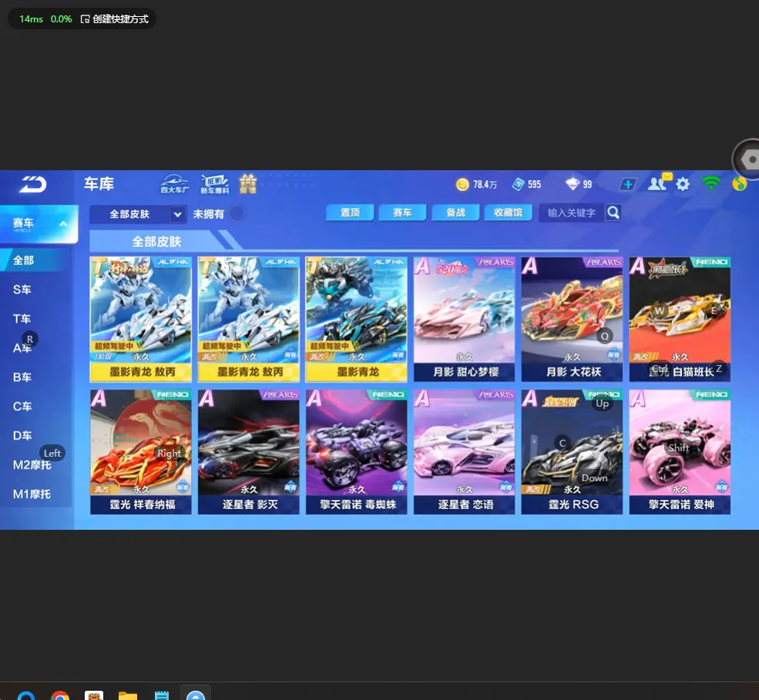Click the 78.4万 coin balance text

pos(485,184)
